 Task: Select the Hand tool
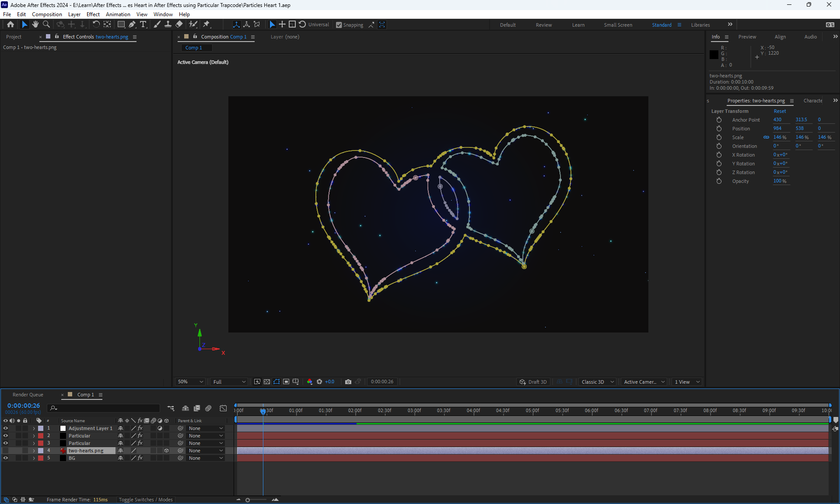coord(35,24)
